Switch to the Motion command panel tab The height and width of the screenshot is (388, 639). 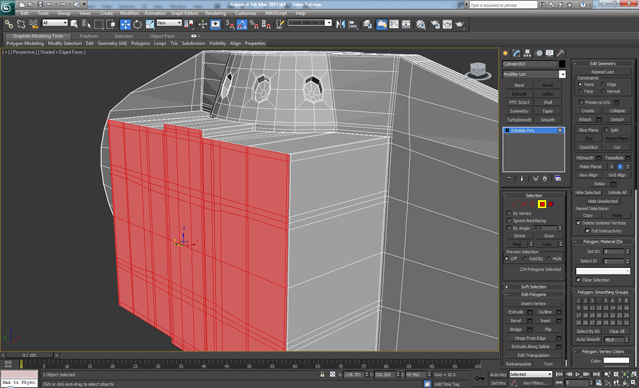coord(539,53)
